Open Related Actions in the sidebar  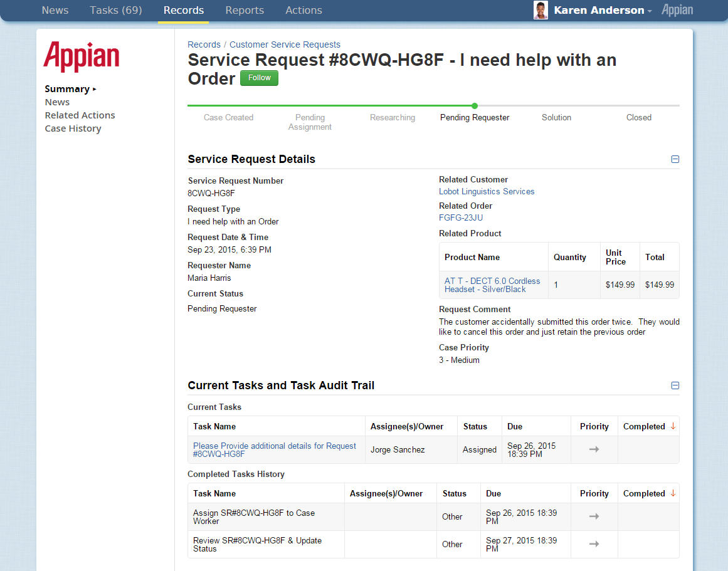tap(80, 115)
